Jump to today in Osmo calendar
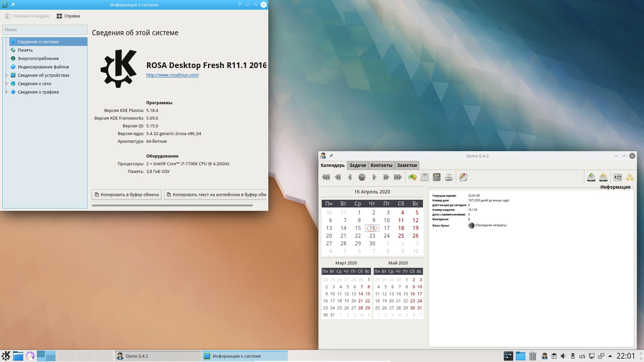644x362 pixels. pyautogui.click(x=362, y=177)
